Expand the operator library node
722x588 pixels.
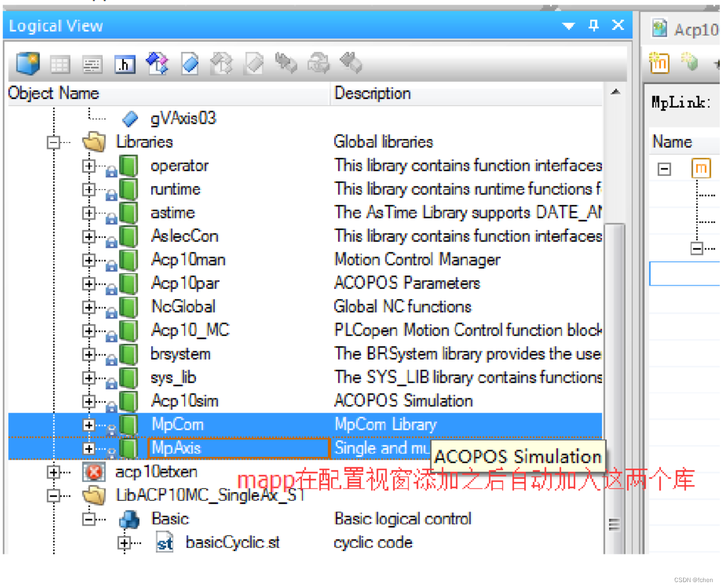point(89,166)
